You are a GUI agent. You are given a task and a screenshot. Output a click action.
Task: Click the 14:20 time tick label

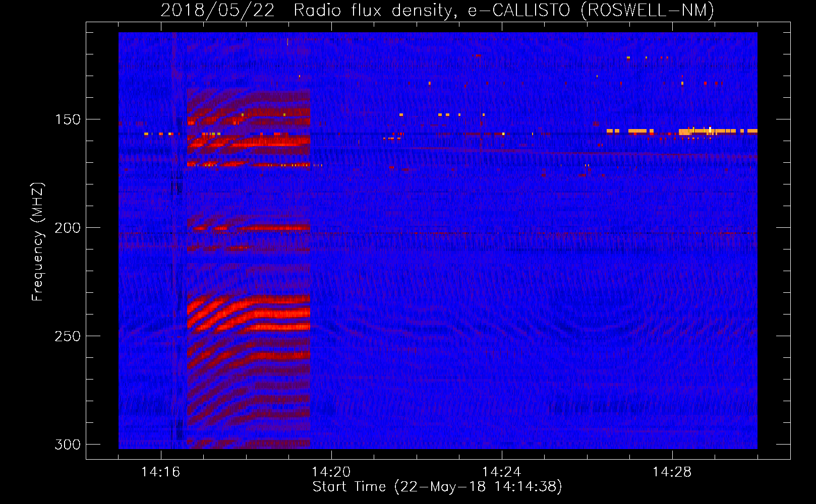click(331, 472)
